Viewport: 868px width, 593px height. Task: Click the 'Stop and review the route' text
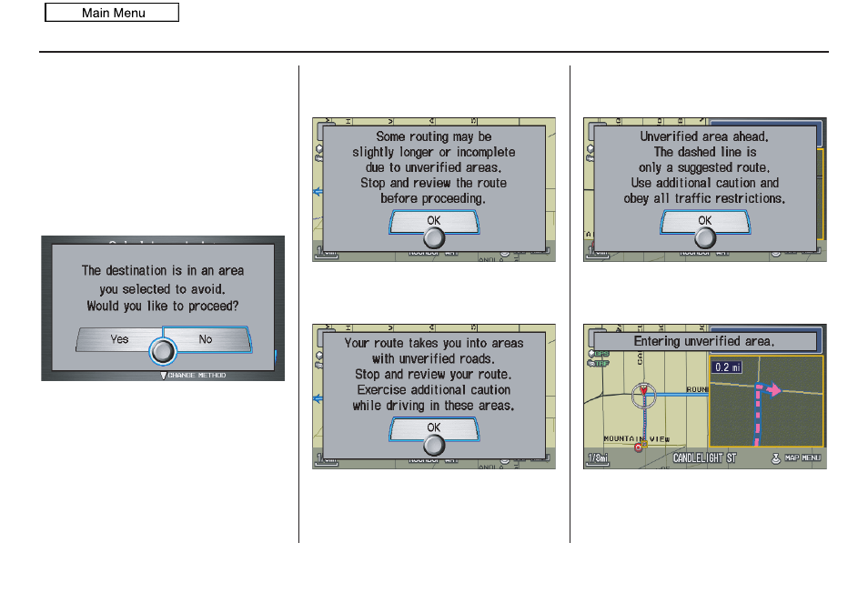pyautogui.click(x=433, y=183)
